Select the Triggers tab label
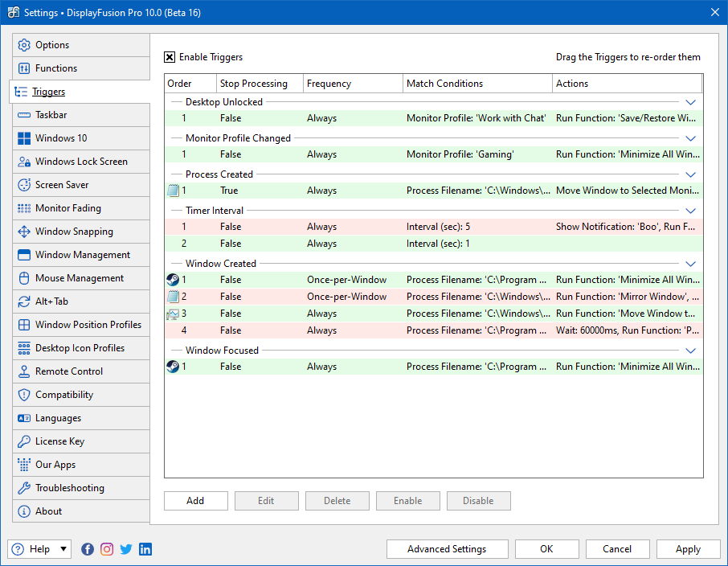 49,92
